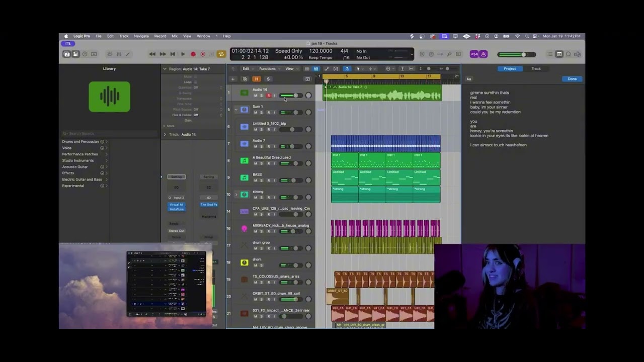
Task: Click the Duplicate Track button
Action: click(245, 79)
